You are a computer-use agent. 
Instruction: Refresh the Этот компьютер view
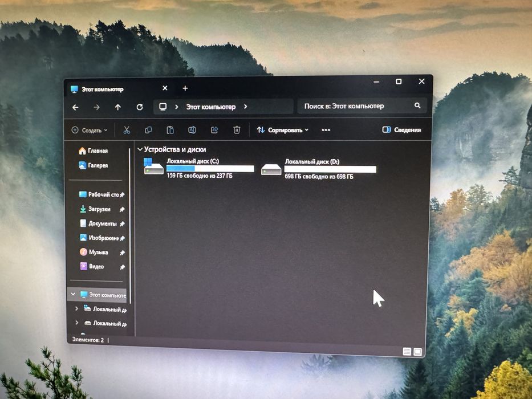140,107
